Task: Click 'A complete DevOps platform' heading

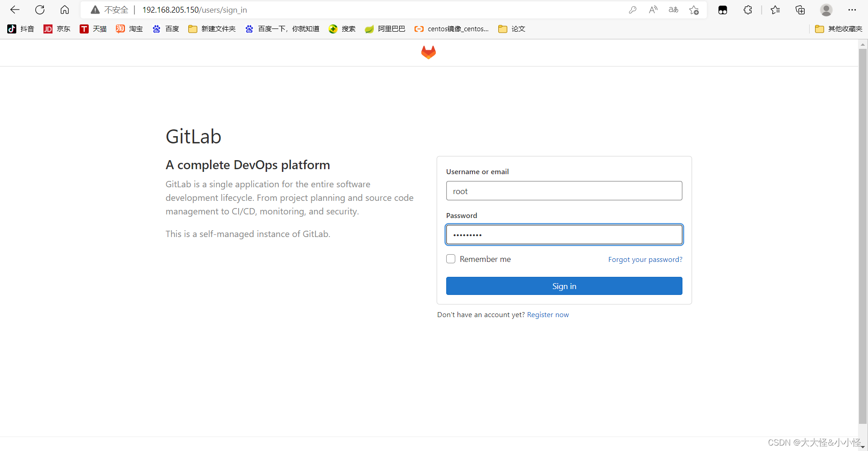Action: (x=248, y=165)
